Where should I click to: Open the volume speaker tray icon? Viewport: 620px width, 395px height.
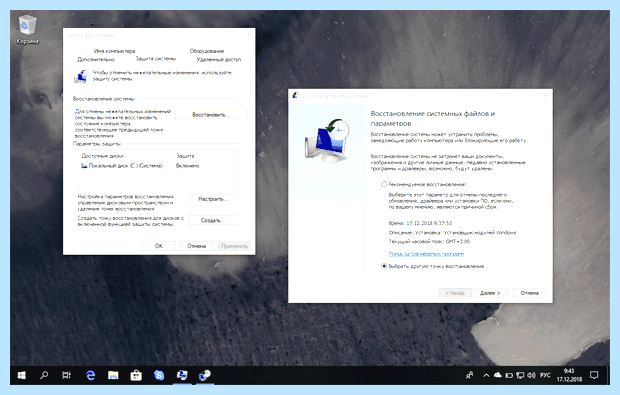pyautogui.click(x=531, y=375)
